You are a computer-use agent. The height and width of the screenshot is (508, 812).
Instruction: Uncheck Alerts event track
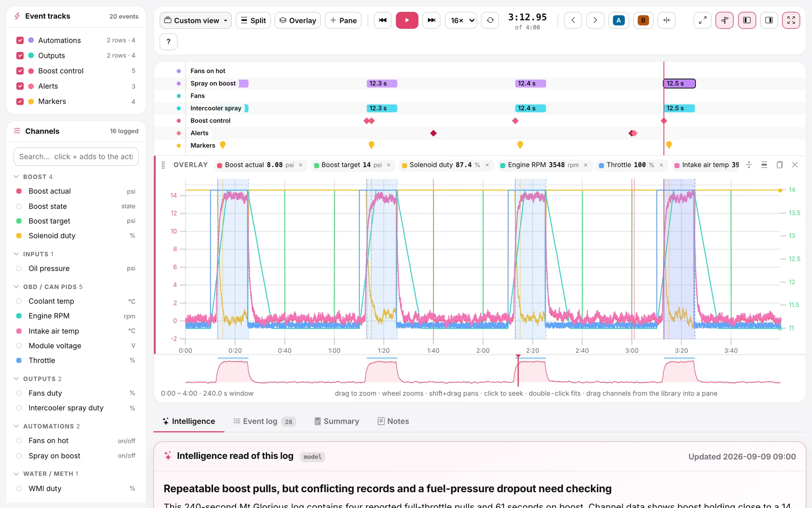(20, 86)
